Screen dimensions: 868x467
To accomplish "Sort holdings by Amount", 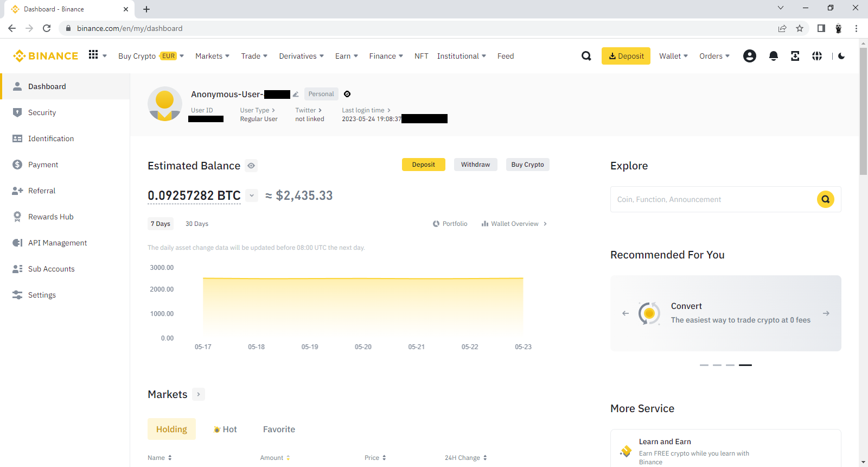I will pos(275,458).
